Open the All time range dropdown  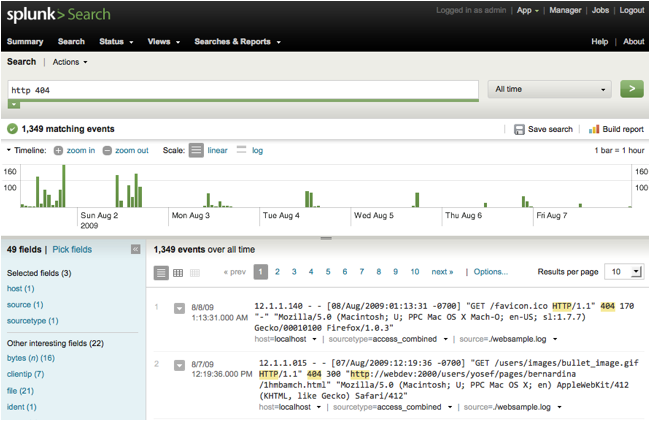(549, 89)
